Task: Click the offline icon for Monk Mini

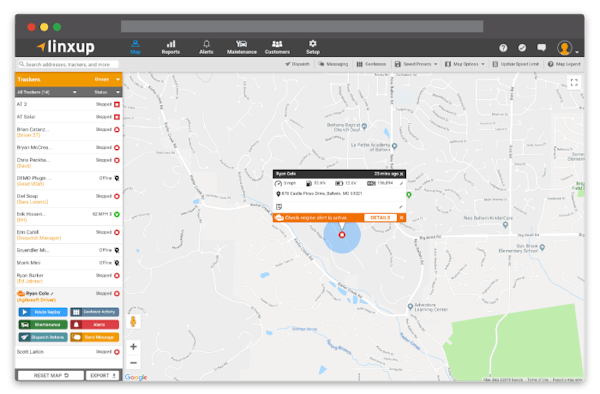Action: (117, 263)
